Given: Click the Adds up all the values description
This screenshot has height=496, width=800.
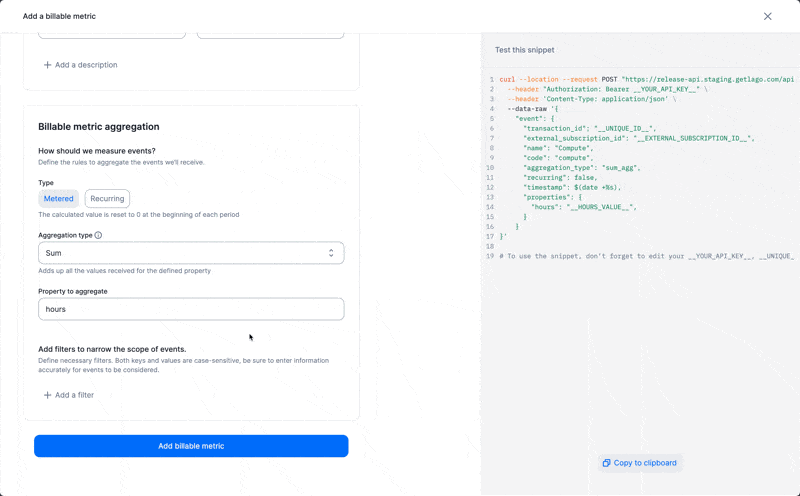Looking at the screenshot, I should [124, 271].
